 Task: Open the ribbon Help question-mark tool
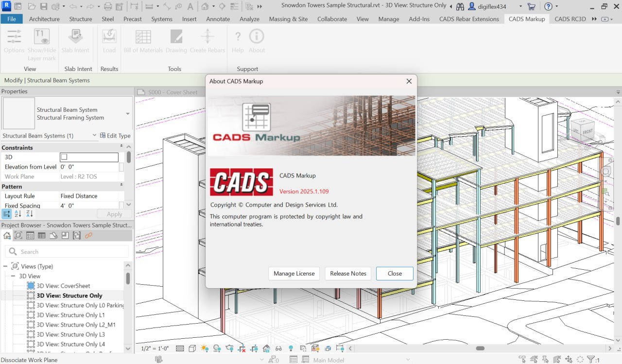click(x=238, y=41)
